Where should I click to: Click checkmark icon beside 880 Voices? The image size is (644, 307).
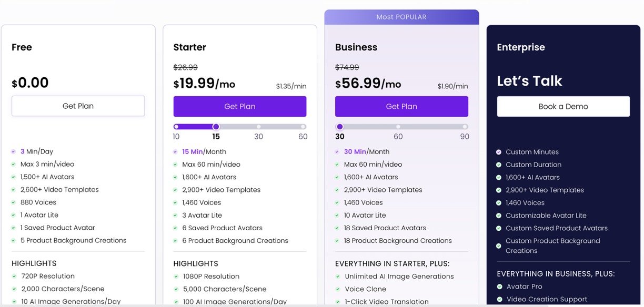pyautogui.click(x=14, y=202)
